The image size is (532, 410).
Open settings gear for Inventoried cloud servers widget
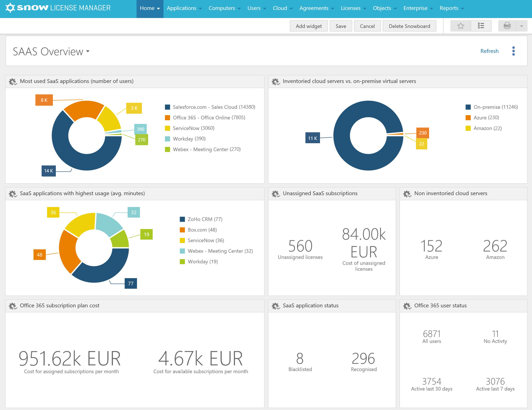click(x=276, y=82)
